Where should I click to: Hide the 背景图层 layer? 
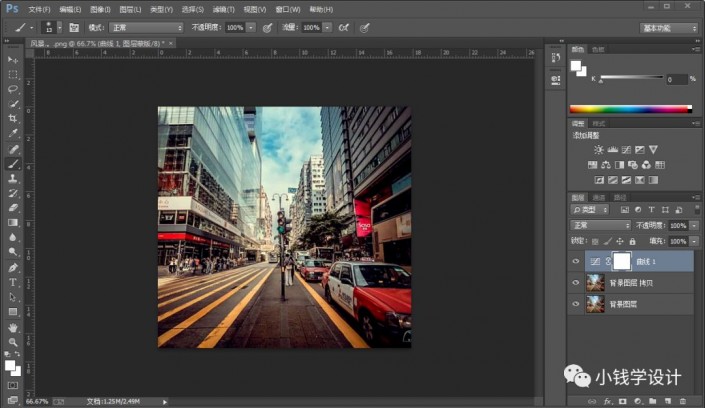point(576,304)
